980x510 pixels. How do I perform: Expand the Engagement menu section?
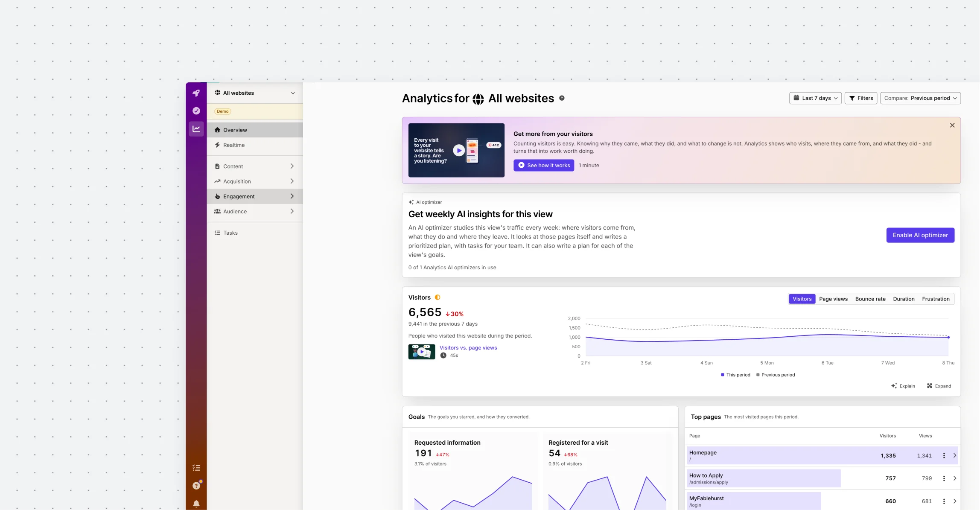(255, 196)
